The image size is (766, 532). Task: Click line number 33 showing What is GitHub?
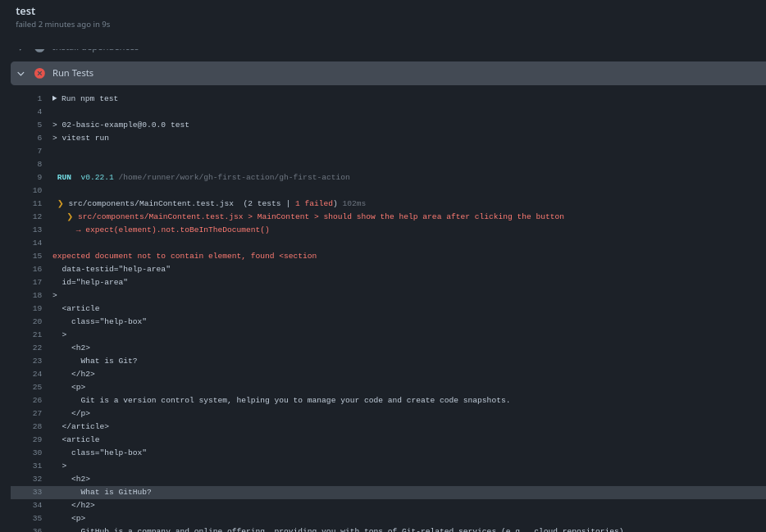point(37,492)
